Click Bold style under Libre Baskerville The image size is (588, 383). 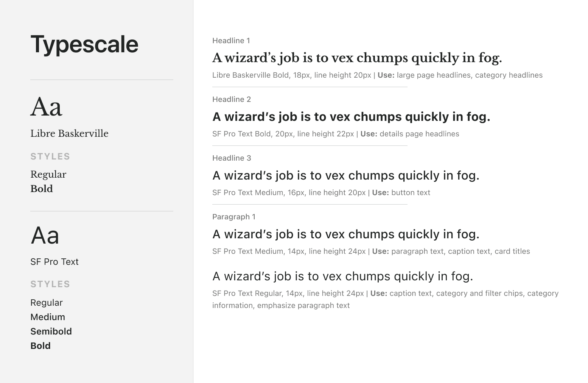pos(42,189)
